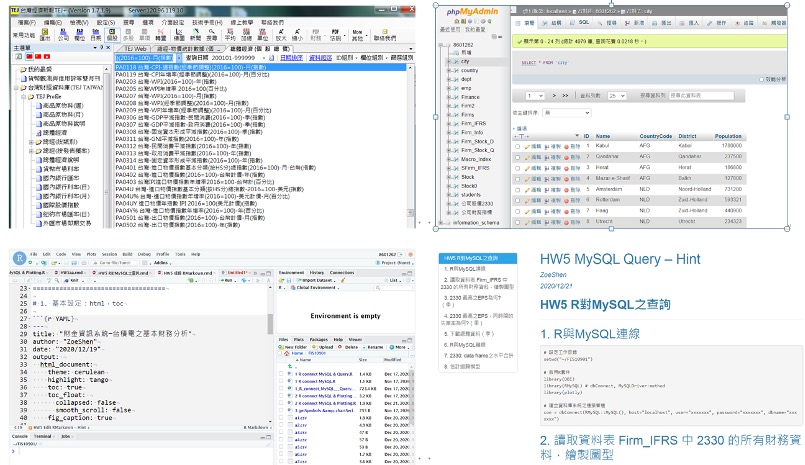This screenshot has width=805, height=465.
Task: Switch to the SQL tab in phpMyAdmin
Action: coord(580,23)
